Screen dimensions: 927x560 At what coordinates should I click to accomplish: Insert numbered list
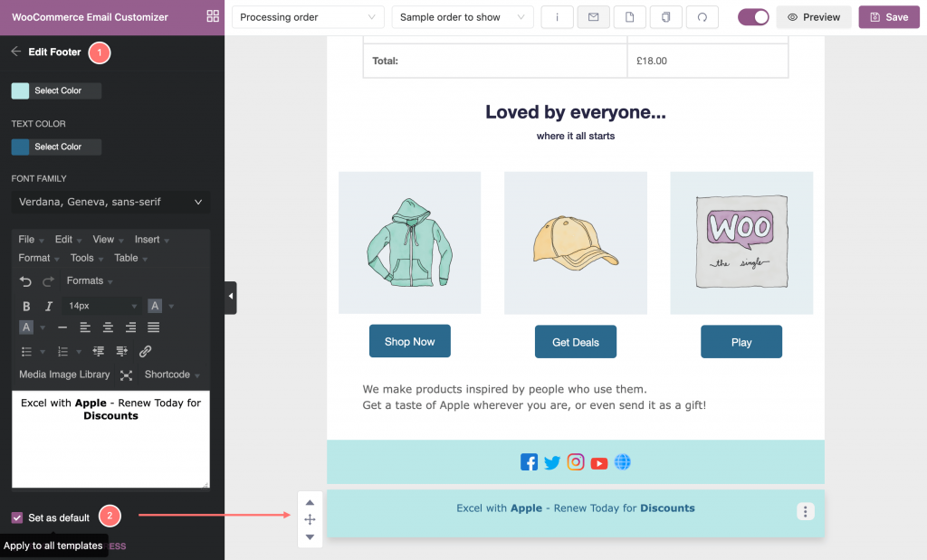(x=62, y=352)
